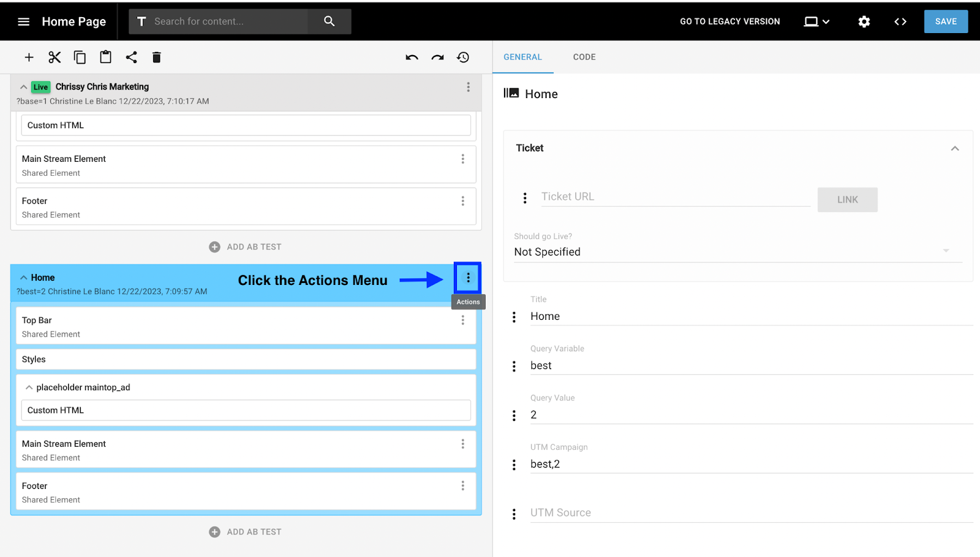This screenshot has height=557, width=980.
Task: Open the Actions menu for the Home variant
Action: [x=467, y=278]
